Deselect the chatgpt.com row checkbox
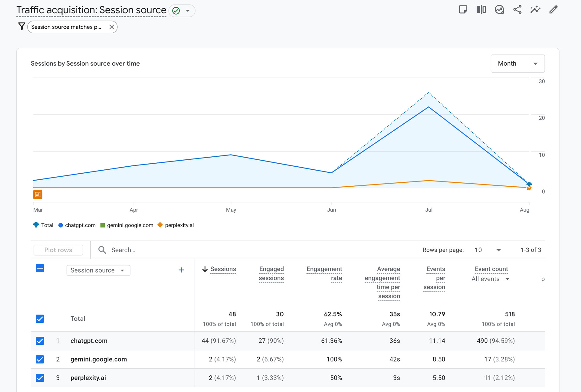Viewport: 581px width, 392px height. coord(40,341)
